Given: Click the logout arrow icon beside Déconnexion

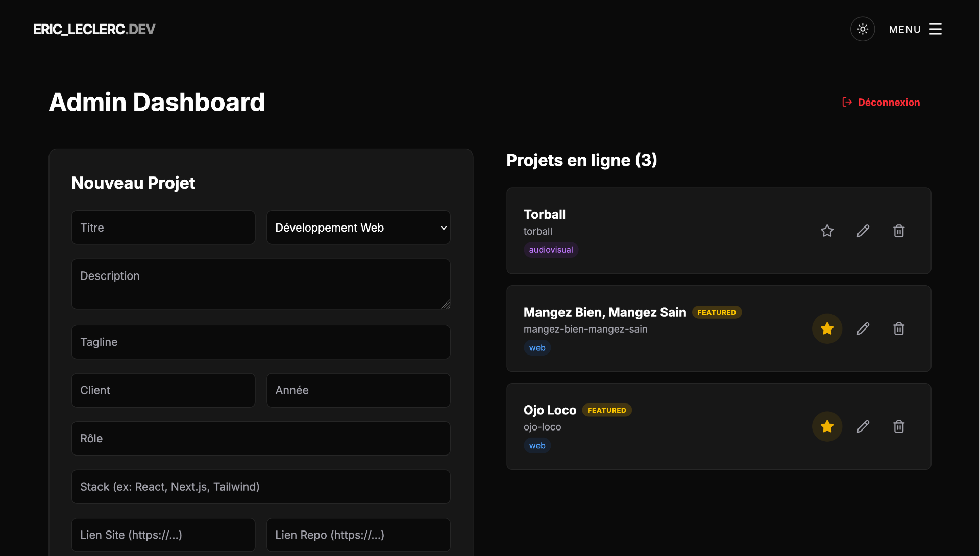Looking at the screenshot, I should point(847,103).
